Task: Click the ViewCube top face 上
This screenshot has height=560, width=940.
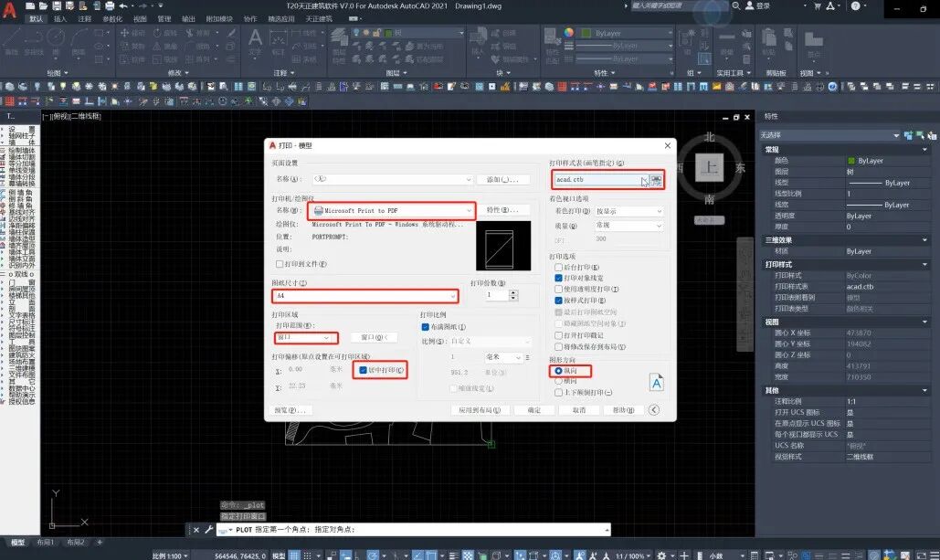Action: tap(709, 167)
